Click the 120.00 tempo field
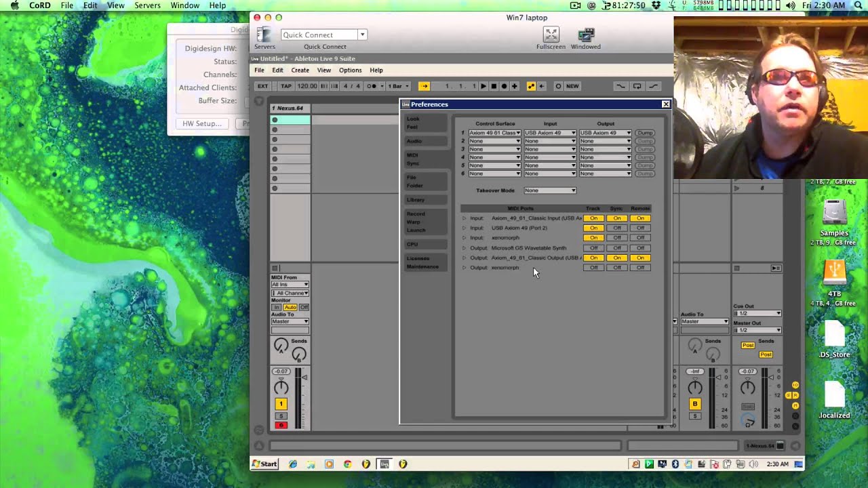The image size is (868, 488). pos(307,86)
